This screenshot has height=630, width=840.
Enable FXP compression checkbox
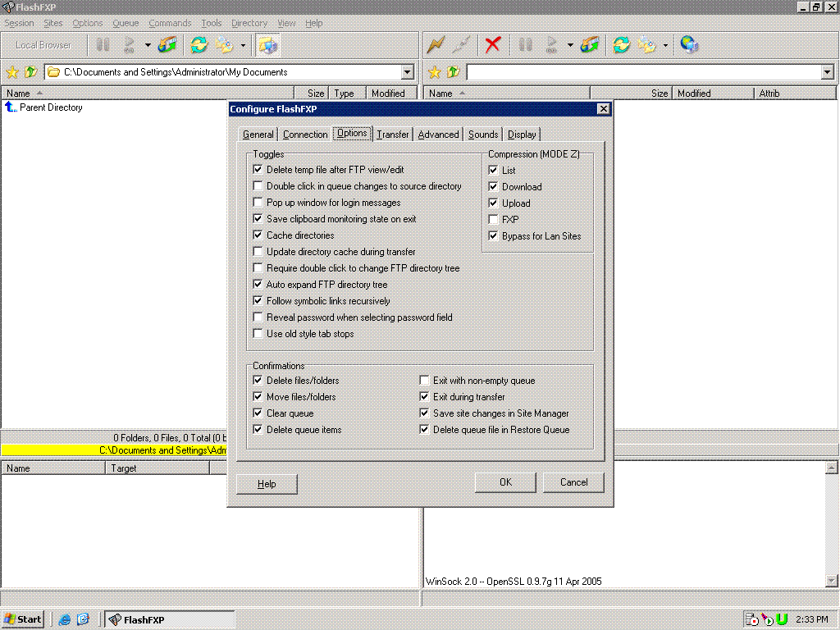[493, 220]
